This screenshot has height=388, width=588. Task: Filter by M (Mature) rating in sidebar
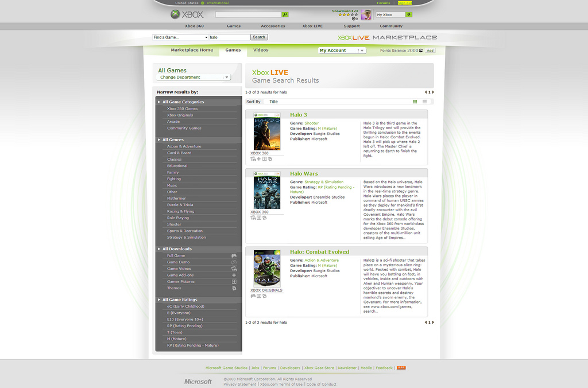click(177, 339)
